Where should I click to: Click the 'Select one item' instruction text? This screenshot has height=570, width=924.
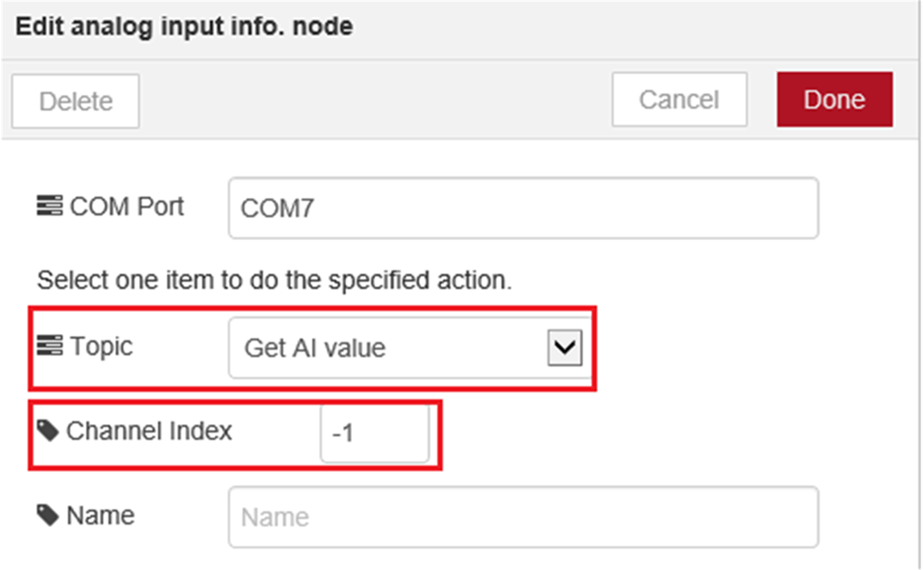coord(274,280)
